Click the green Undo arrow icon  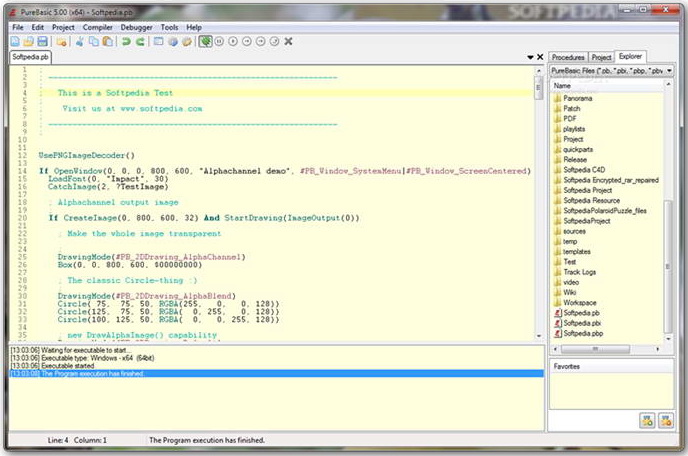pyautogui.click(x=126, y=42)
